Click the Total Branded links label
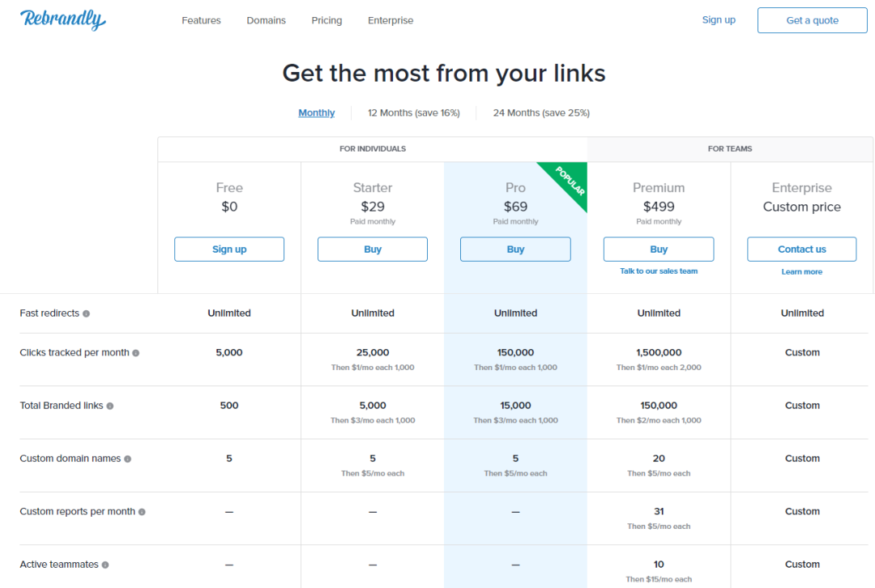The height and width of the screenshot is (588, 875). click(x=62, y=406)
